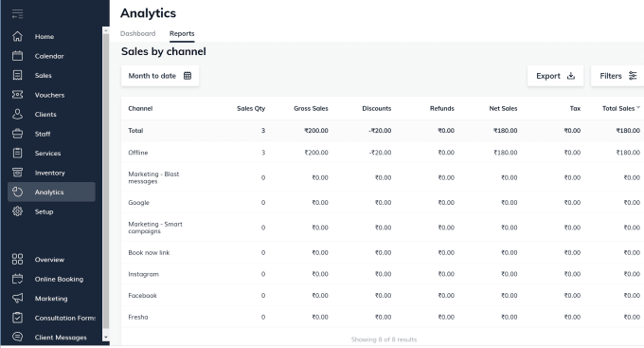Collapse the sidebar using the hamburger icon
The width and height of the screenshot is (644, 348).
17,14
